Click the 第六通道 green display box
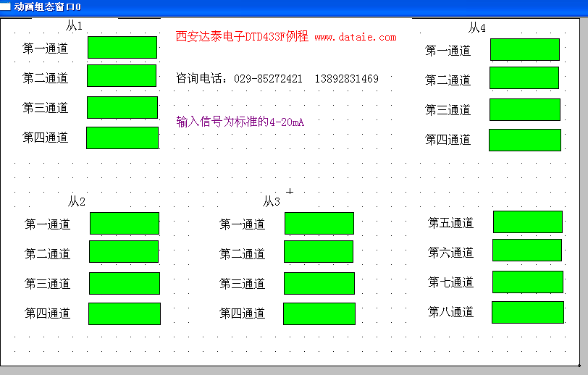This screenshot has width=588, height=375. pyautogui.click(x=527, y=250)
